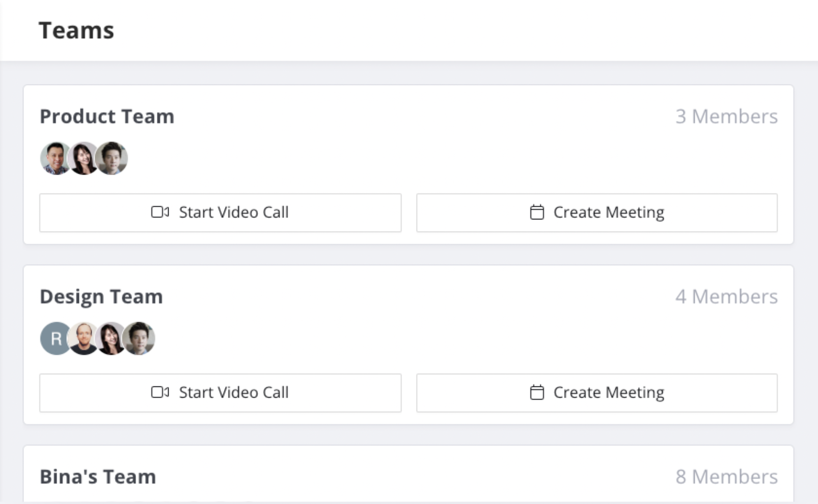View the 3 Members count for Product Team
Screen dimensions: 818x504
726,117
